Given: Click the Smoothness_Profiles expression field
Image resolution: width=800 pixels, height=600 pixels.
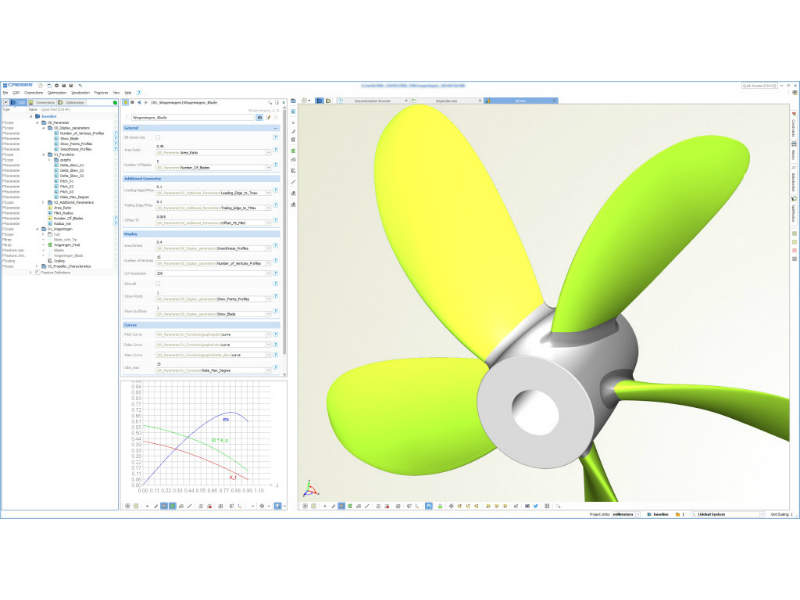Looking at the screenshot, I should point(210,248).
